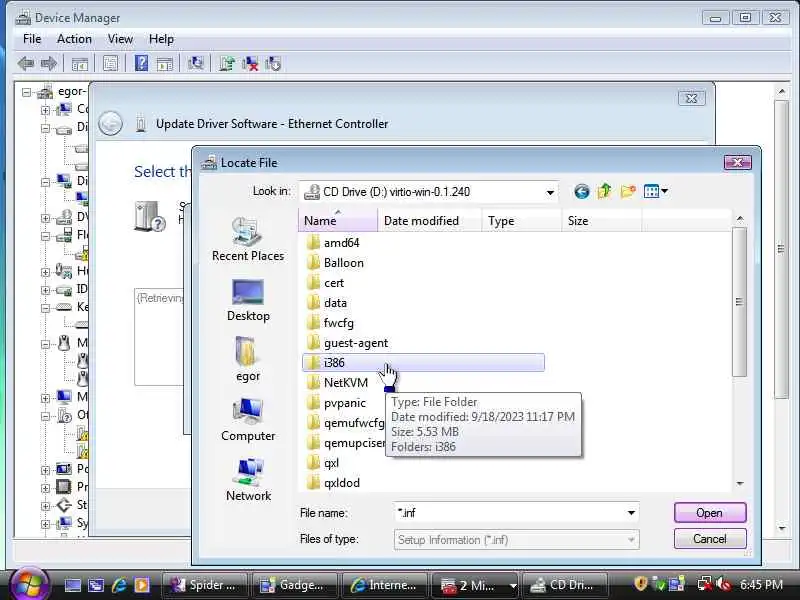Sort by Date modified column header

[430, 220]
